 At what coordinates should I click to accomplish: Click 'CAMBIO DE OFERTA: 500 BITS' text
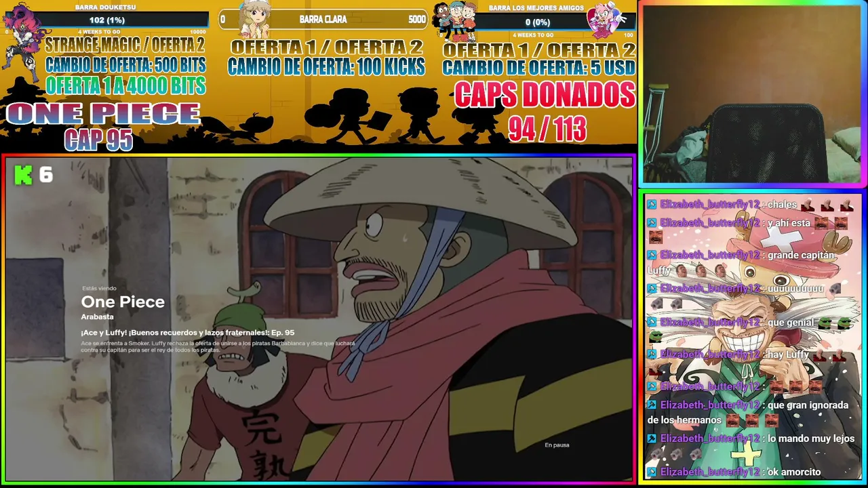tap(125, 65)
